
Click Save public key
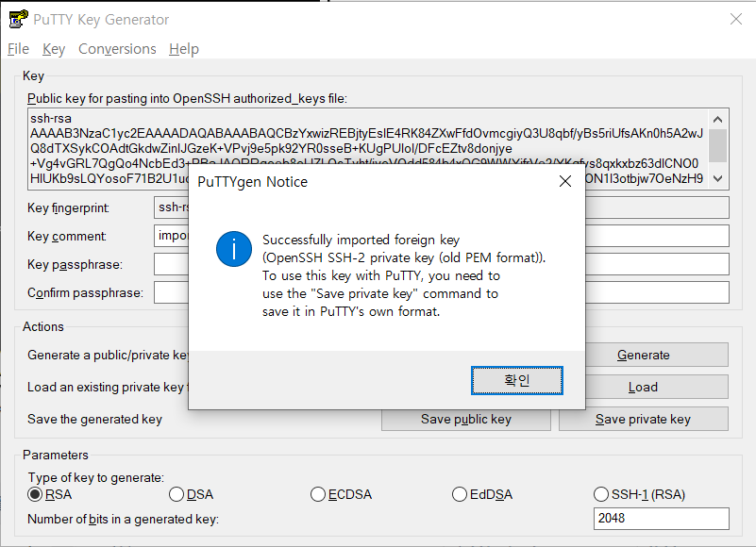pyautogui.click(x=465, y=419)
